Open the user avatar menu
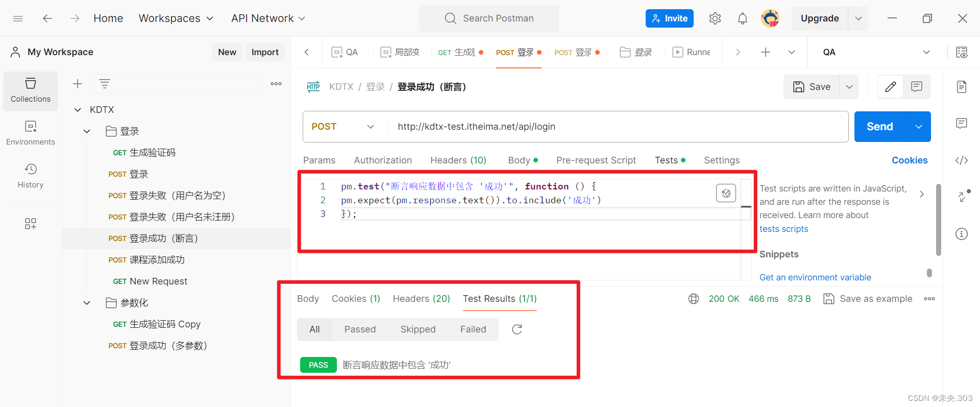The height and width of the screenshot is (407, 980). coord(770,18)
